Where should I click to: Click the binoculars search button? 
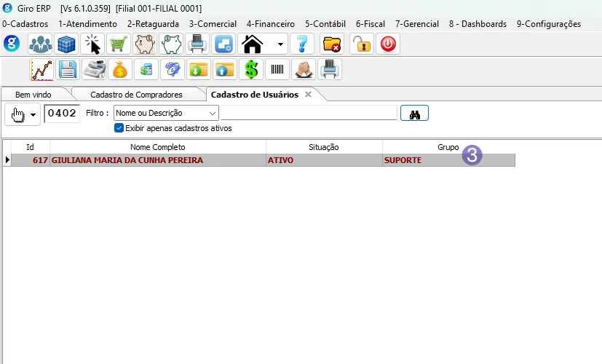pos(414,114)
